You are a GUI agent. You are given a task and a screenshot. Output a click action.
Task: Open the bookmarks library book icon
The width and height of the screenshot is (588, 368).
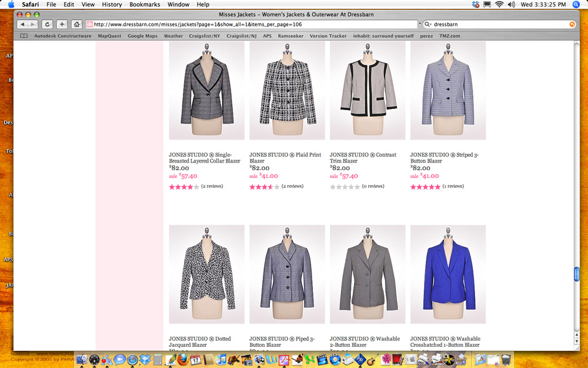click(x=24, y=36)
